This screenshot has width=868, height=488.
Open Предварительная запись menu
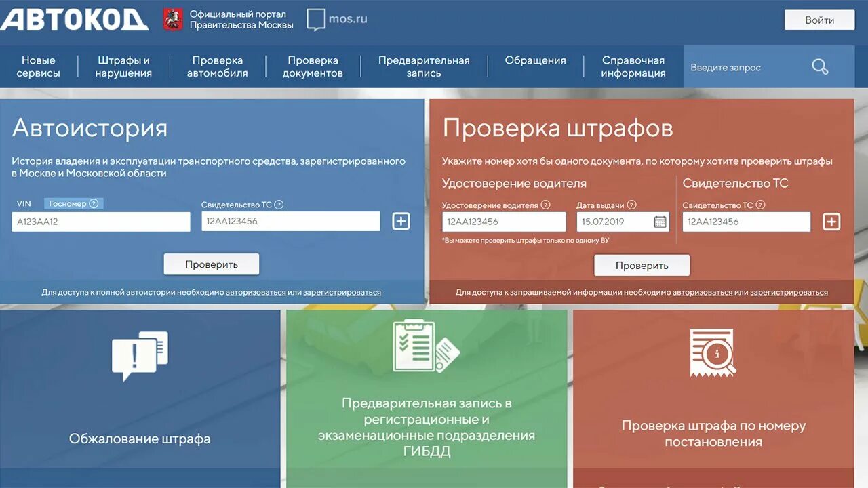[424, 66]
